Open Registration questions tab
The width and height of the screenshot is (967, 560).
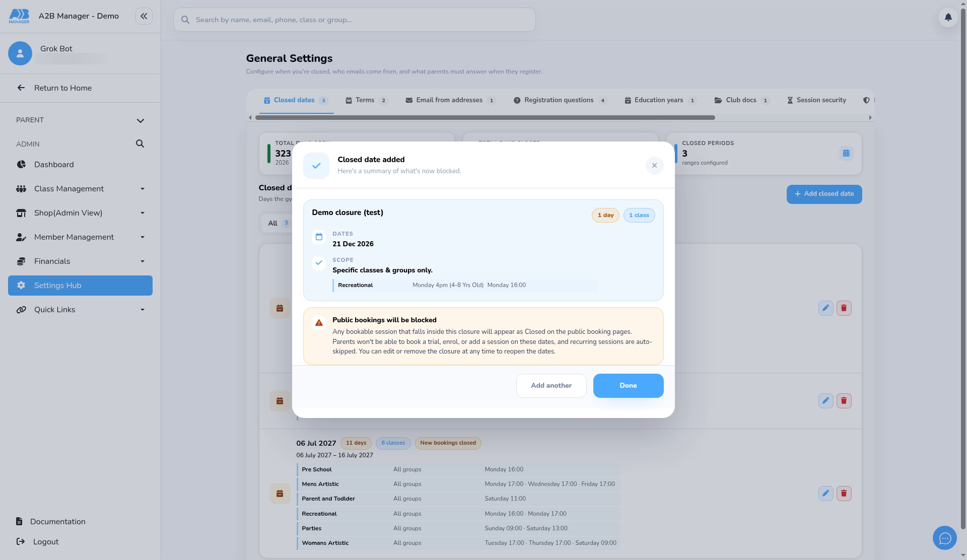560,100
